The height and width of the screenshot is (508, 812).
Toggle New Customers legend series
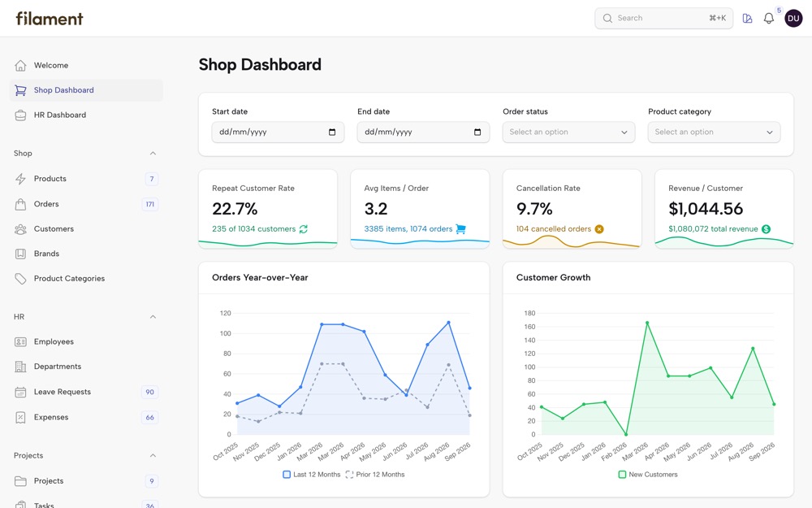[648, 475]
